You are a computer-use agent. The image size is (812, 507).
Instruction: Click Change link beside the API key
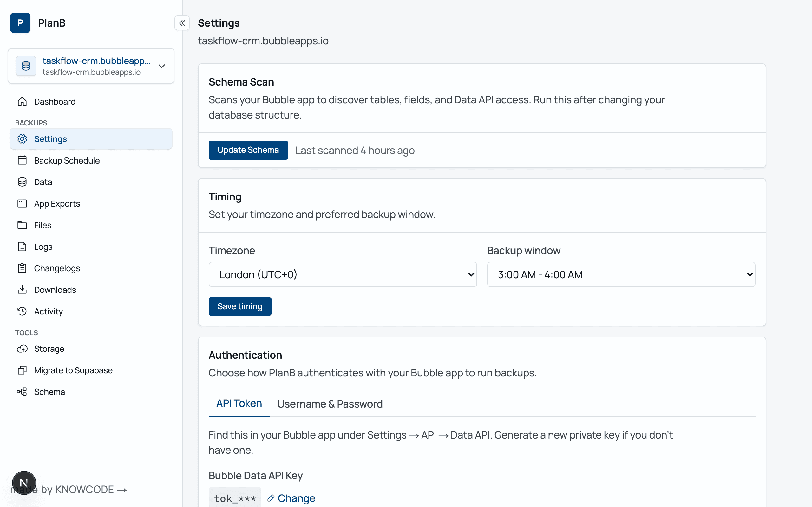[291, 498]
